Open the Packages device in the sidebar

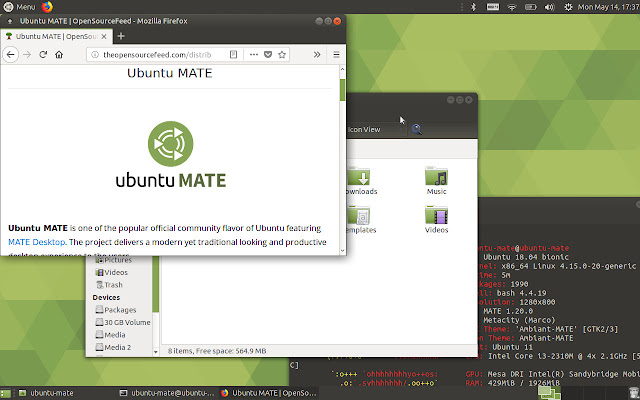[116, 310]
